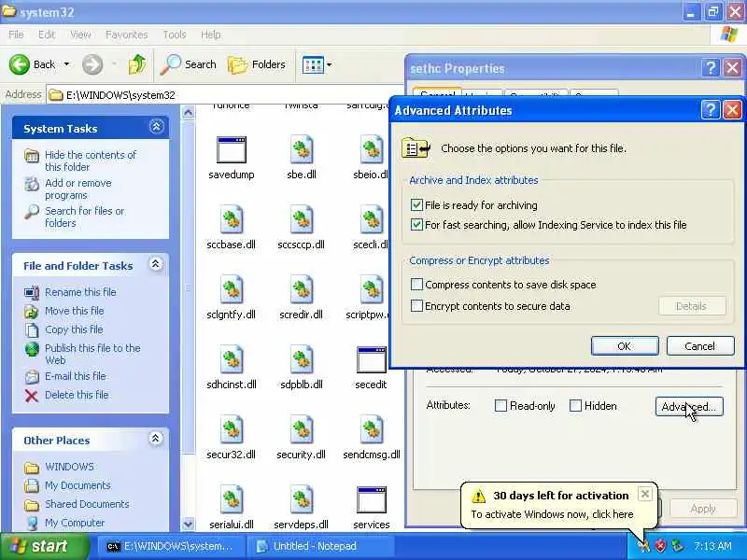
Task: Open the View menu
Action: 80,35
